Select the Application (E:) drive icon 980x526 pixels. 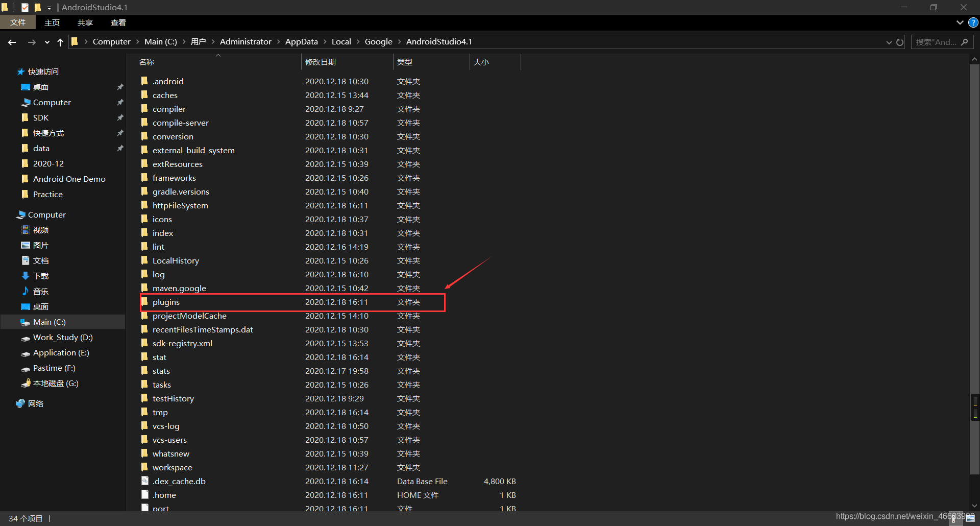tap(26, 353)
